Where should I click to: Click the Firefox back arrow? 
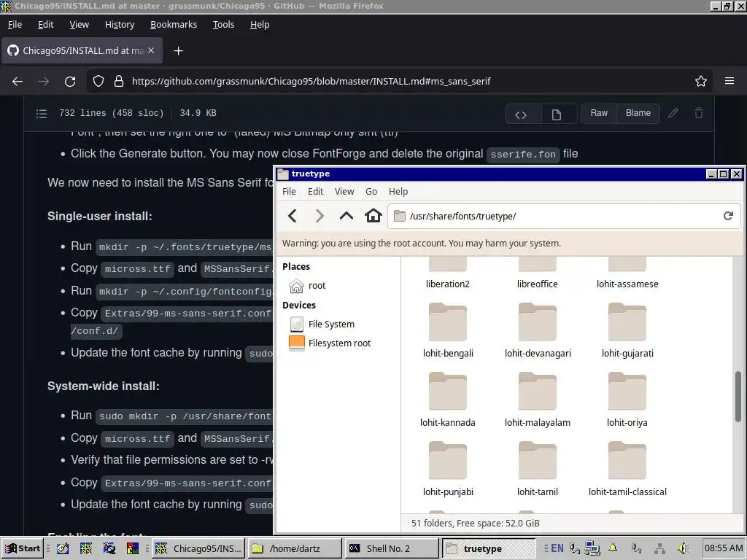pyautogui.click(x=18, y=82)
